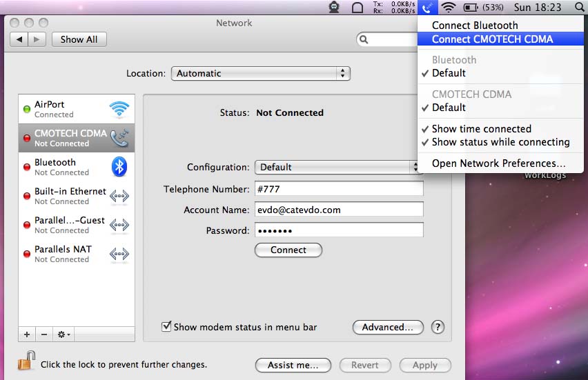Click the Telephone Number field with #777
Viewport: 588px width, 380px height.
pyautogui.click(x=339, y=188)
